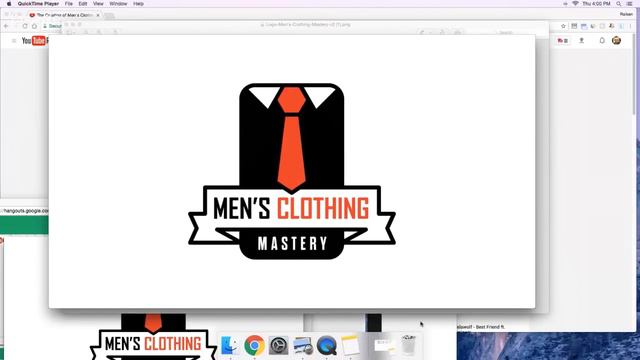Open YouTube notifications bell
The height and width of the screenshot is (360, 640).
602,40
